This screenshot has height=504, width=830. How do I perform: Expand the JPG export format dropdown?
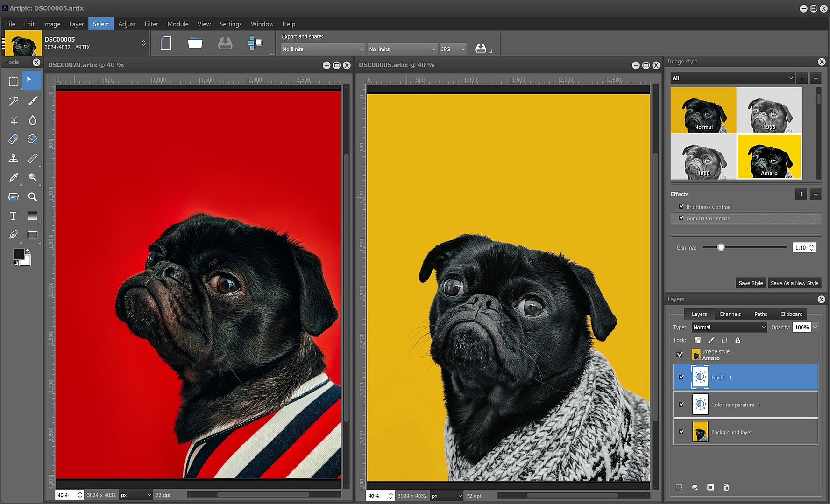pyautogui.click(x=453, y=49)
